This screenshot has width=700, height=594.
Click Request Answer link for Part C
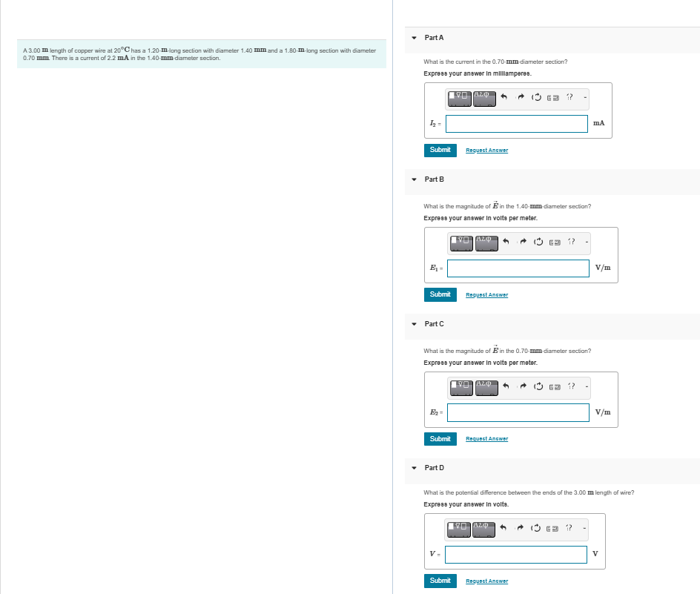click(x=486, y=439)
